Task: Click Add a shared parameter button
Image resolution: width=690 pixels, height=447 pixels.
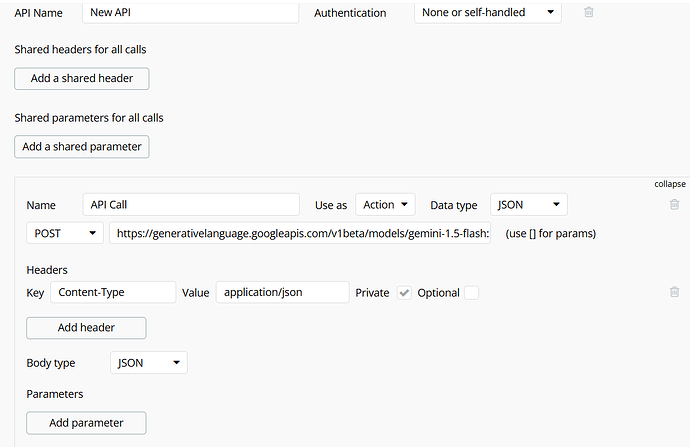Action: [82, 147]
